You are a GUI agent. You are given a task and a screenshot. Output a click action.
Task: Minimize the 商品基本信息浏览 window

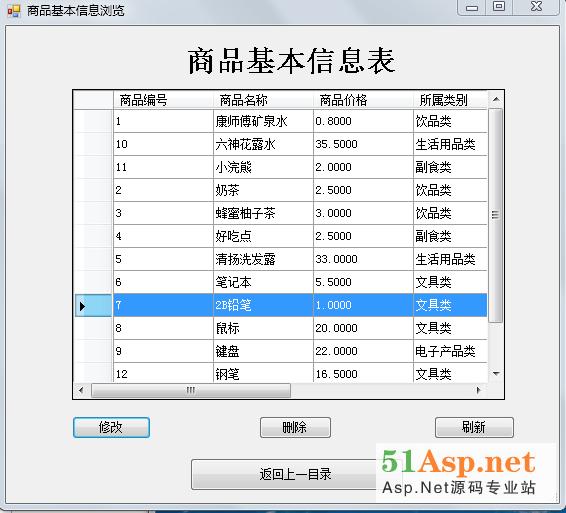coord(471,6)
